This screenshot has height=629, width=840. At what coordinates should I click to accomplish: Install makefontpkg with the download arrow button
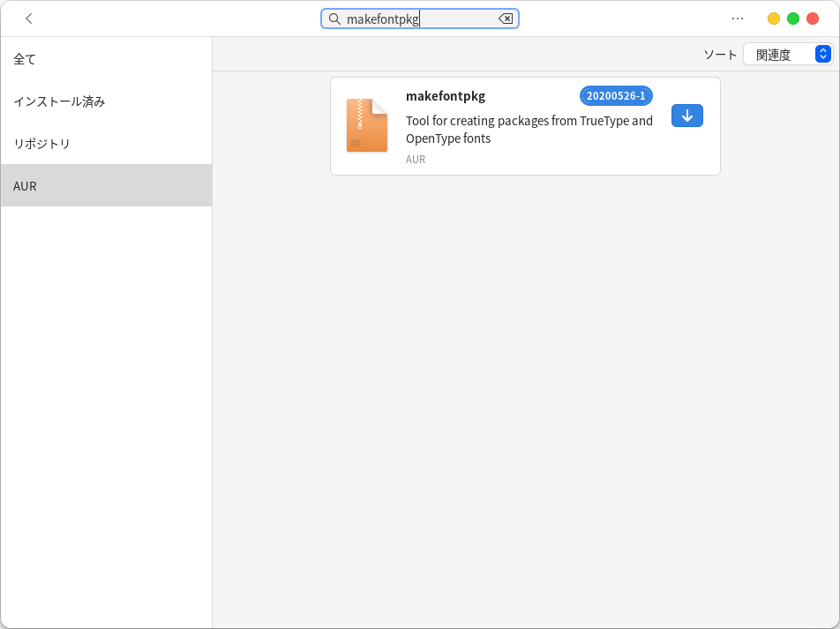coord(686,116)
